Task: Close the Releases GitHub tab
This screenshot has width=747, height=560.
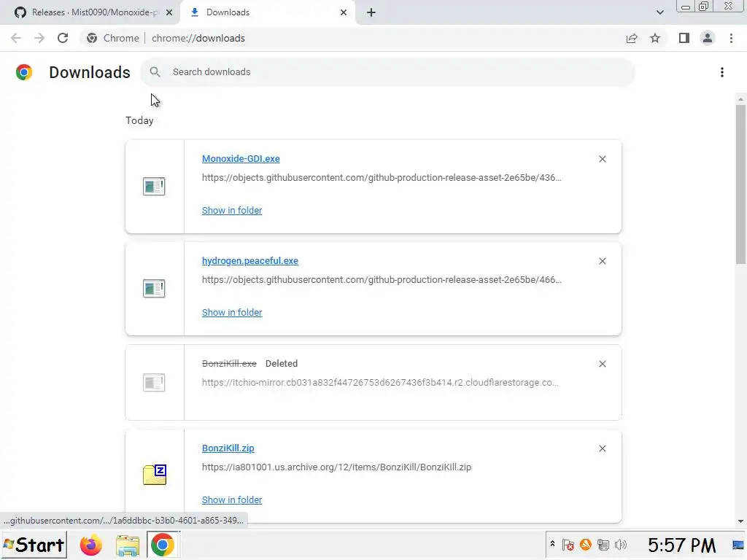Action: pyautogui.click(x=169, y=12)
